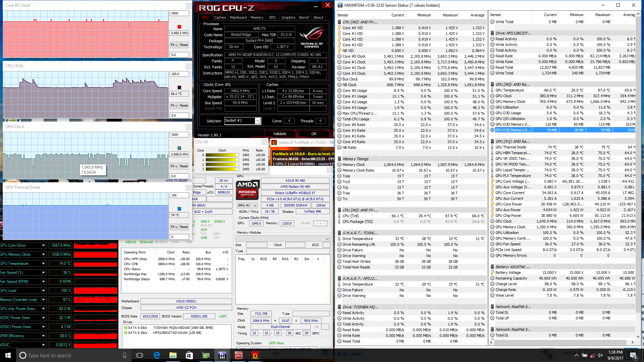
Task: Click HWiNFO64 window title icon
Action: click(x=340, y=5)
